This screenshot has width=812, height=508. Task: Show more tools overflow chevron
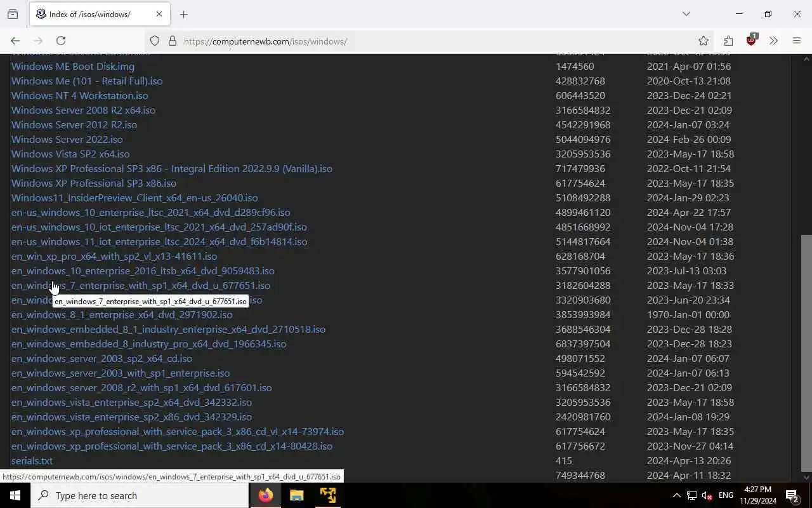[x=773, y=41]
